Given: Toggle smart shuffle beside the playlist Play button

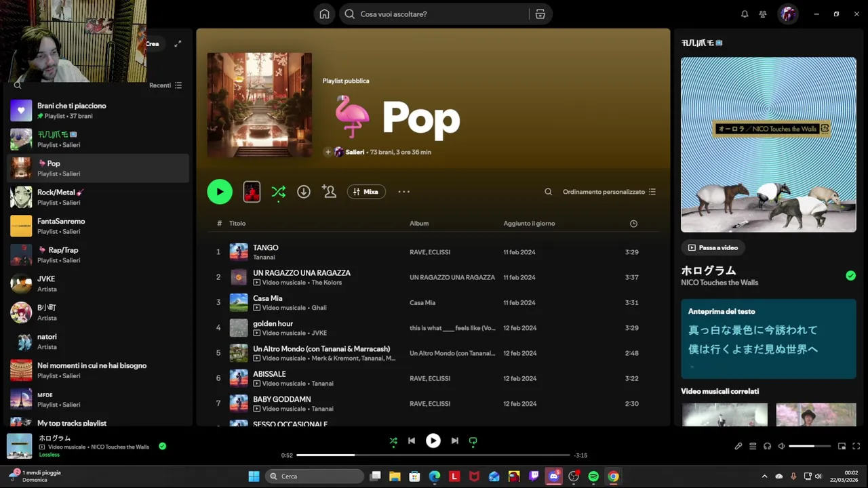Looking at the screenshot, I should click(278, 192).
